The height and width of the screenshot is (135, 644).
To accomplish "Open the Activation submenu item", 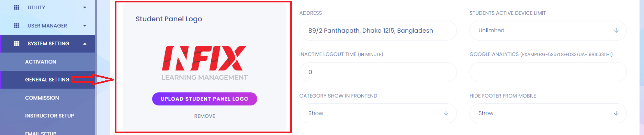I will tap(41, 62).
